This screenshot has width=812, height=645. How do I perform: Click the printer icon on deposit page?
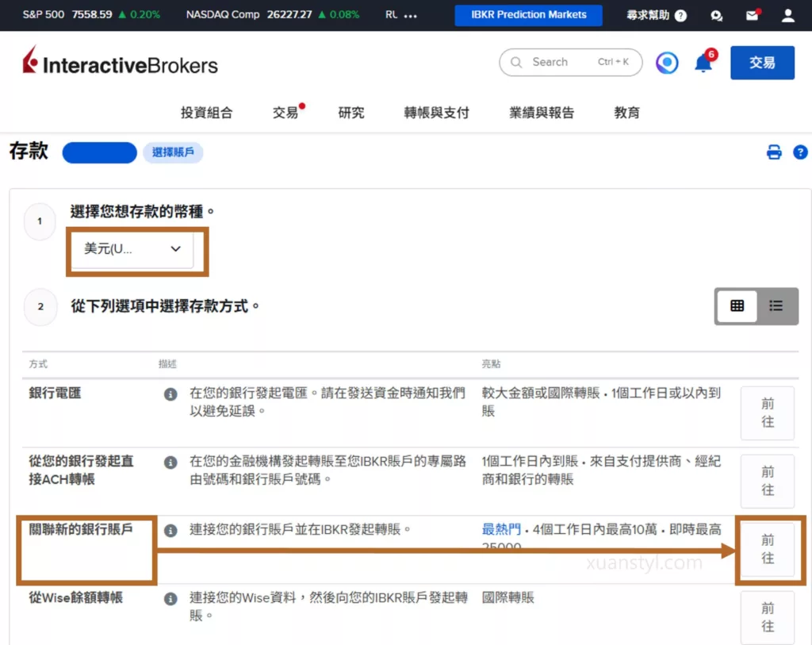(x=774, y=152)
